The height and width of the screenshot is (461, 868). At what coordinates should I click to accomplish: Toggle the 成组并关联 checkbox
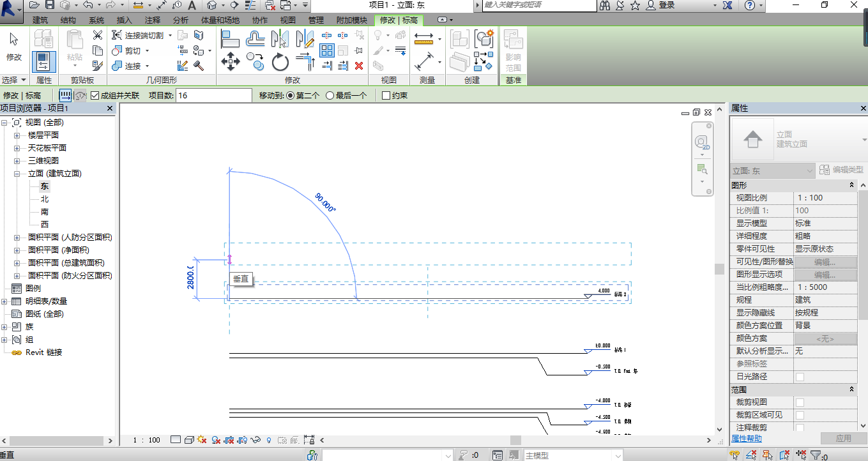pos(95,96)
